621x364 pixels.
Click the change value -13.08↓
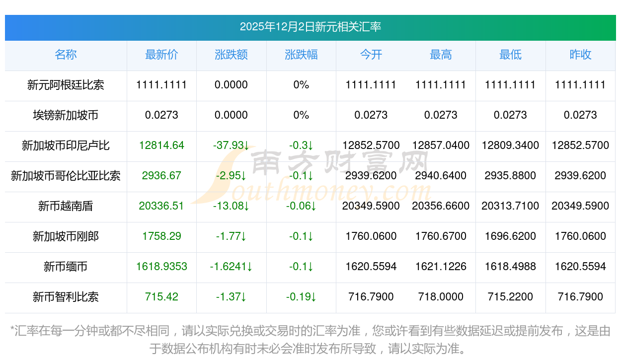pyautogui.click(x=232, y=206)
